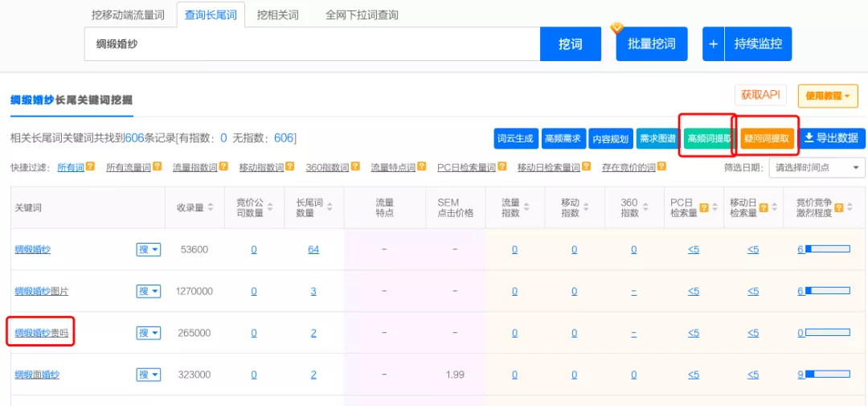Click the keyword search input containing 绸缎婚纱
The height and width of the screenshot is (406, 868).
tap(312, 44)
